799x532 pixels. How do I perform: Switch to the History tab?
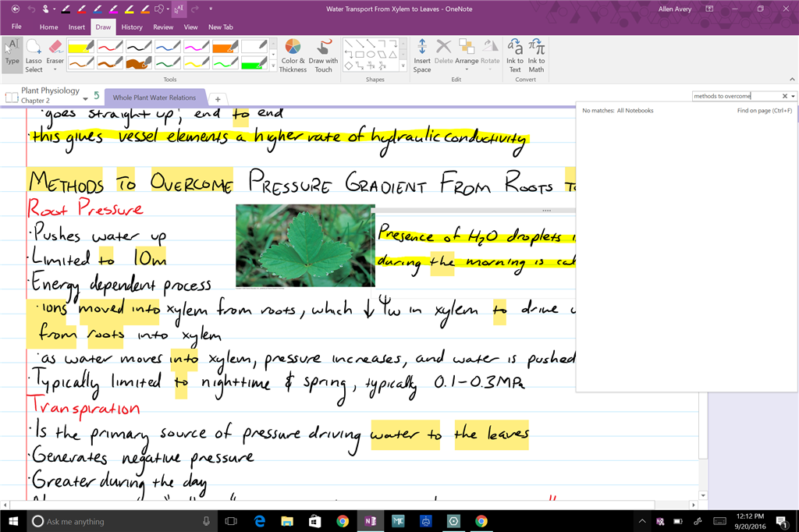132,27
